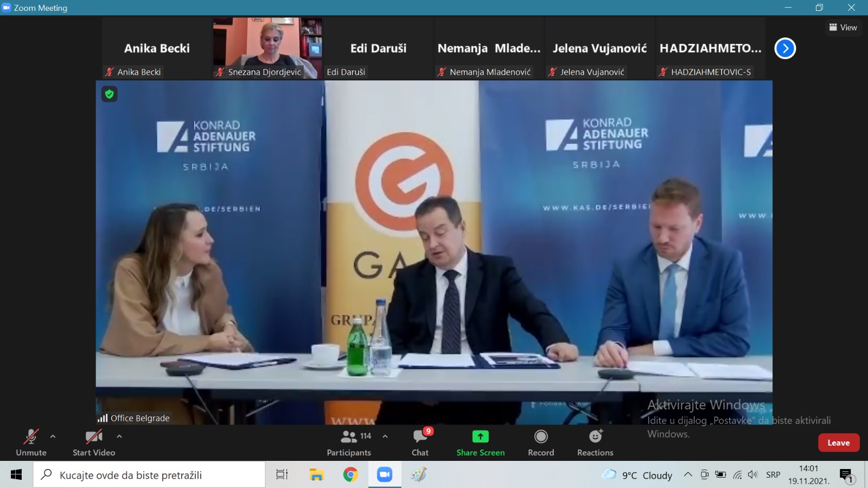Click muted mic icon for Anika Becki
This screenshot has width=868, height=488.
(x=110, y=72)
